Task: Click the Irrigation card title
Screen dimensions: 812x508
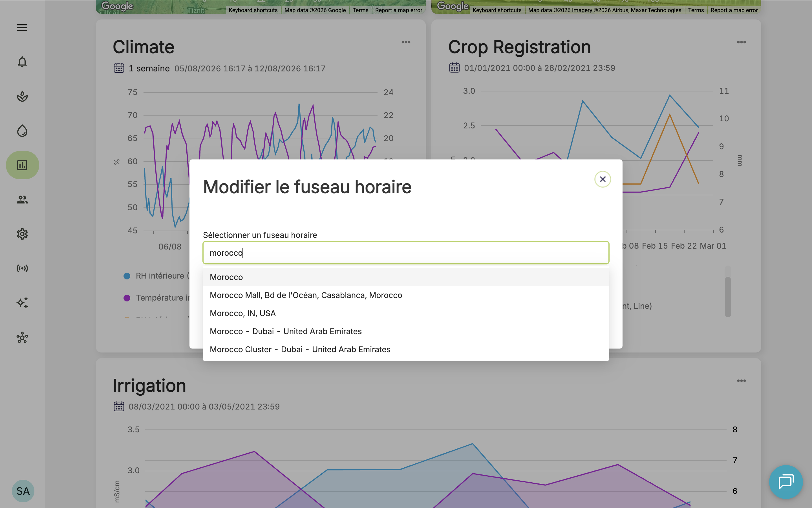Action: 149,386
